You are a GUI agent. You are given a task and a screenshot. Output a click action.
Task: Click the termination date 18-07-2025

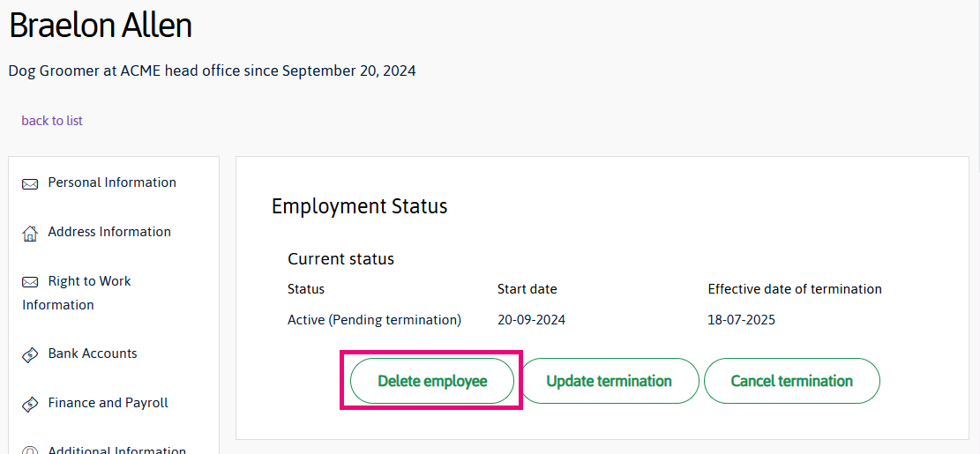tap(741, 320)
